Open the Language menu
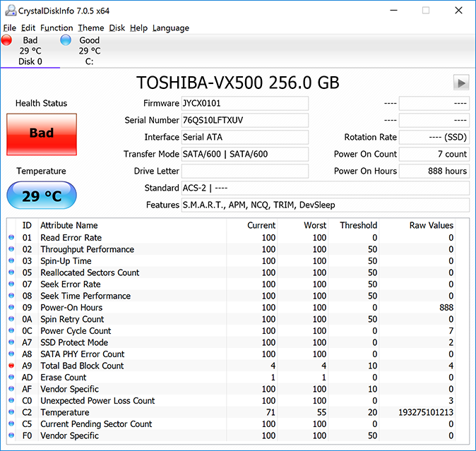The image size is (476, 451). pos(171,28)
